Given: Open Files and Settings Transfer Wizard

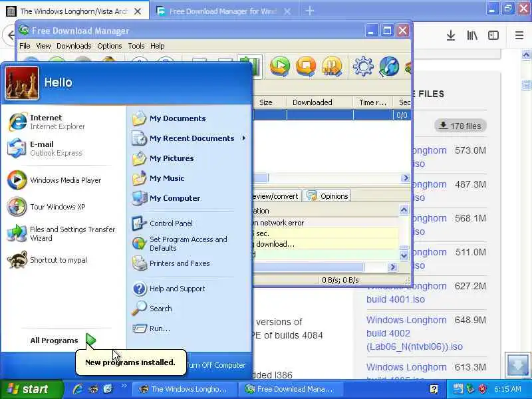Looking at the screenshot, I should tap(63, 233).
